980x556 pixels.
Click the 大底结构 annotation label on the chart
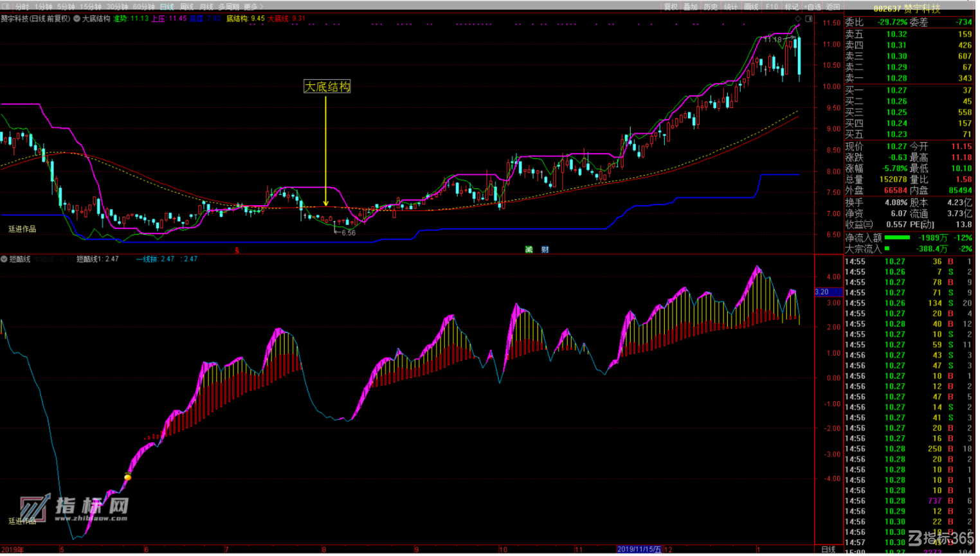pyautogui.click(x=327, y=87)
